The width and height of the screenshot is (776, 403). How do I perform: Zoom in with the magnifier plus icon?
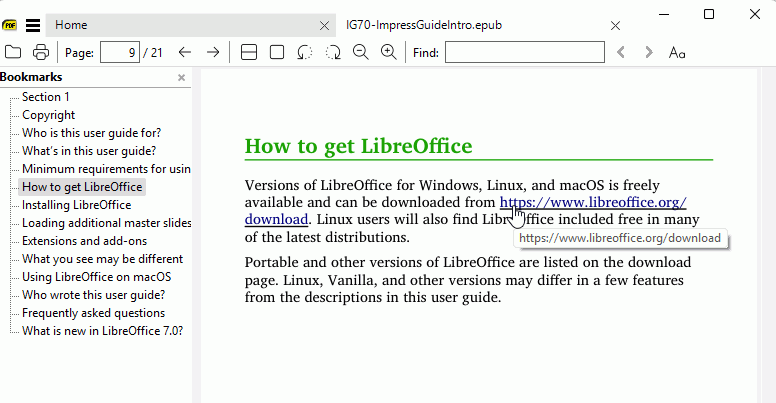[388, 52]
